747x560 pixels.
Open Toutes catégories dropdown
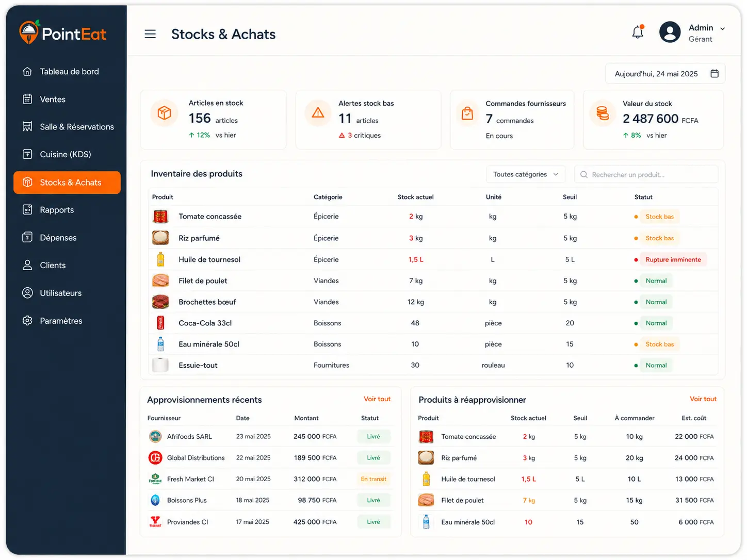tap(526, 174)
